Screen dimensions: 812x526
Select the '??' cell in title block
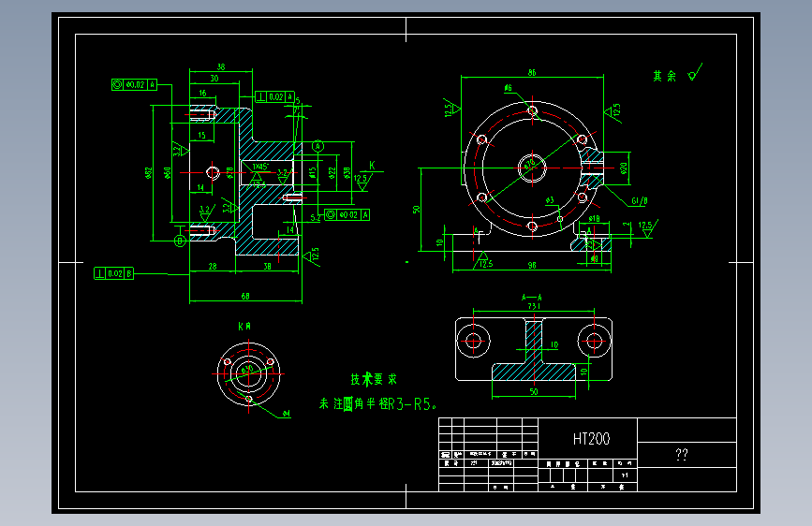click(x=682, y=455)
